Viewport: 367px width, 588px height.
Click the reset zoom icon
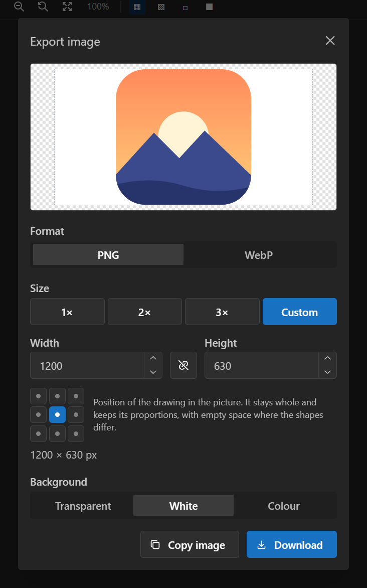[43, 7]
